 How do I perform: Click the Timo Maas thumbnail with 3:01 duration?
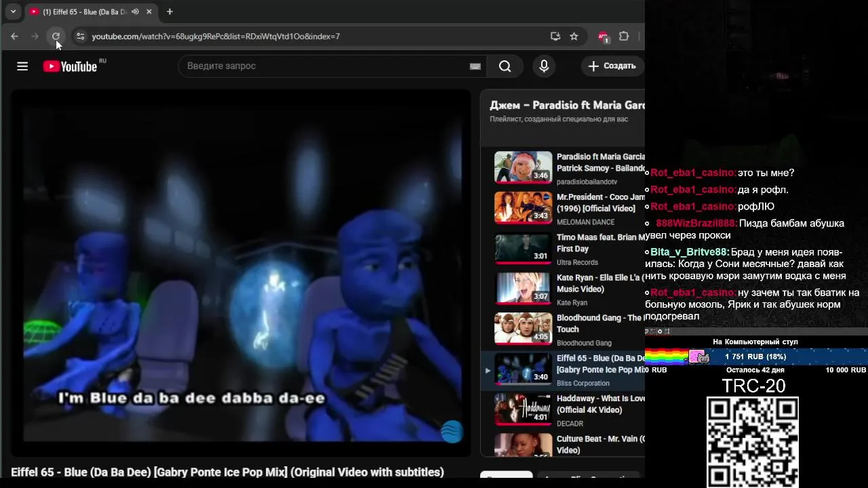coord(523,248)
